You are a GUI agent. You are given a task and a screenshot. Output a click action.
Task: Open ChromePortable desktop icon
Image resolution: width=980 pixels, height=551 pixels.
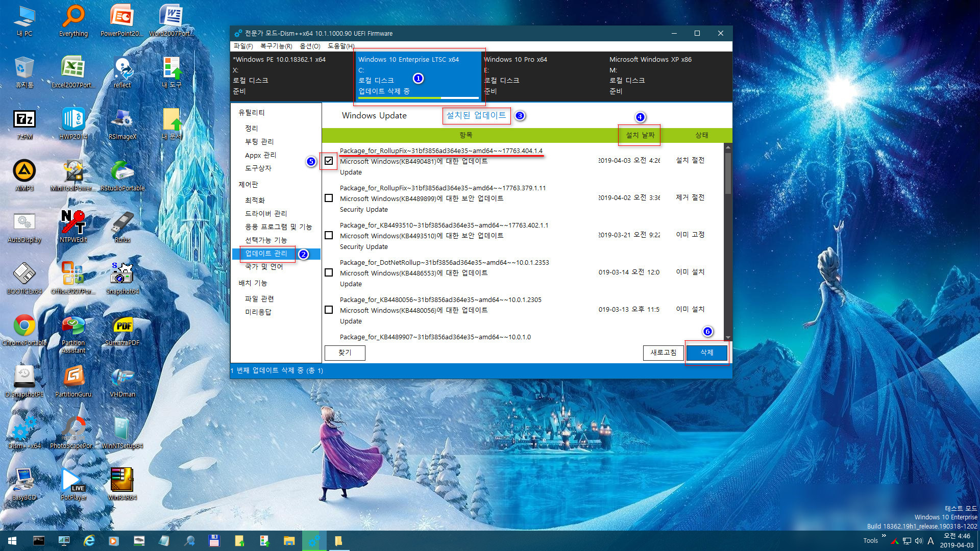pos(24,330)
